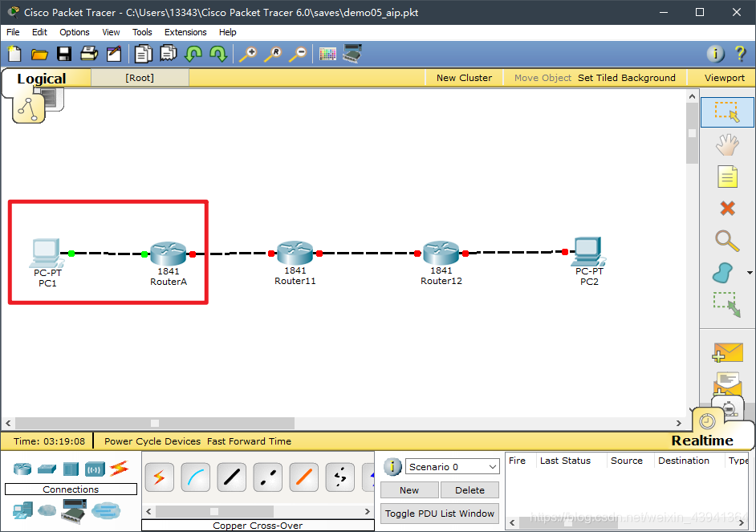756x532 pixels.
Task: Choose the Draw Polygon shape tool
Action: pyautogui.click(x=723, y=273)
